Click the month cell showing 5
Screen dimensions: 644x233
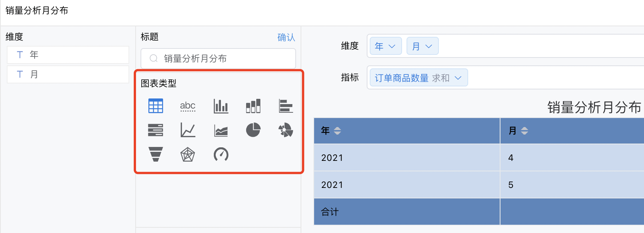point(572,185)
